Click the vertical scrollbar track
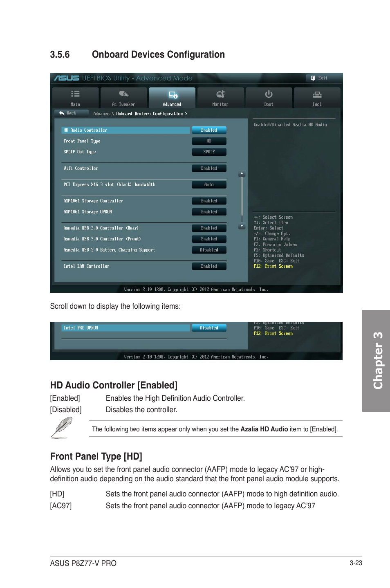The width and height of the screenshot is (390, 588). coord(242,200)
